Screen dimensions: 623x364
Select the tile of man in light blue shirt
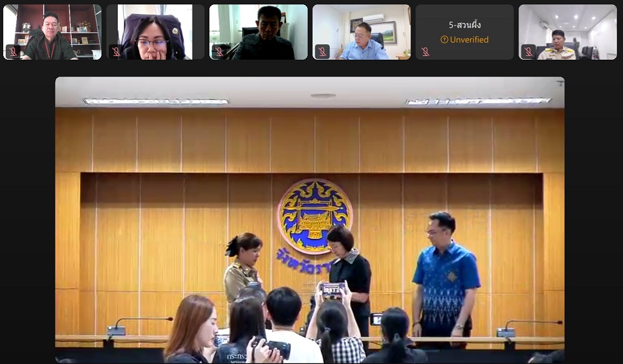(361, 32)
